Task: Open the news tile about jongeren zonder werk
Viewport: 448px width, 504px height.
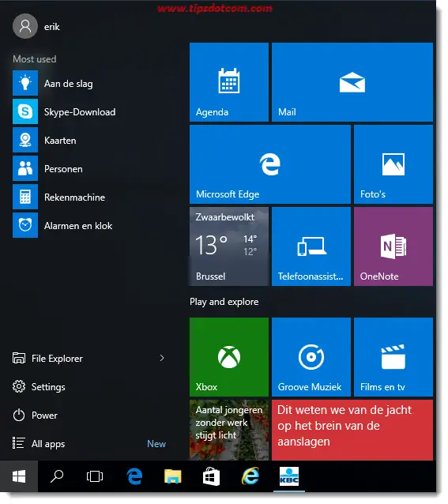Action: (229, 430)
